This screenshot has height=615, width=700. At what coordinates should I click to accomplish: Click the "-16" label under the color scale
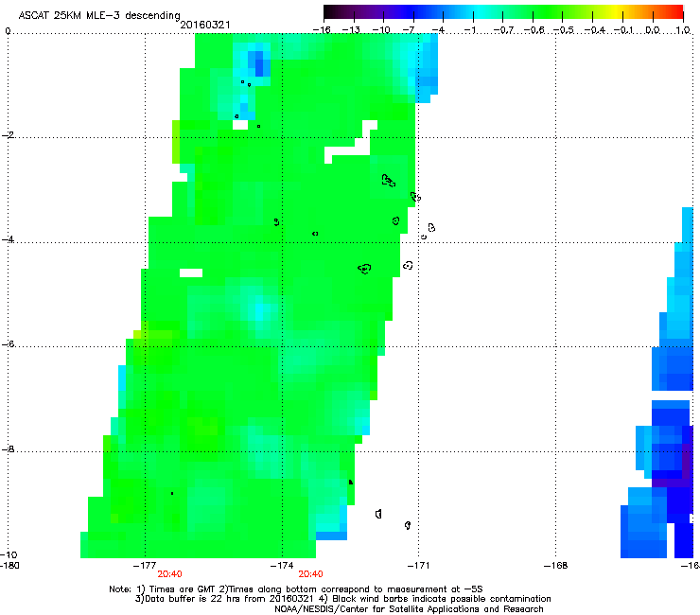pos(322,30)
